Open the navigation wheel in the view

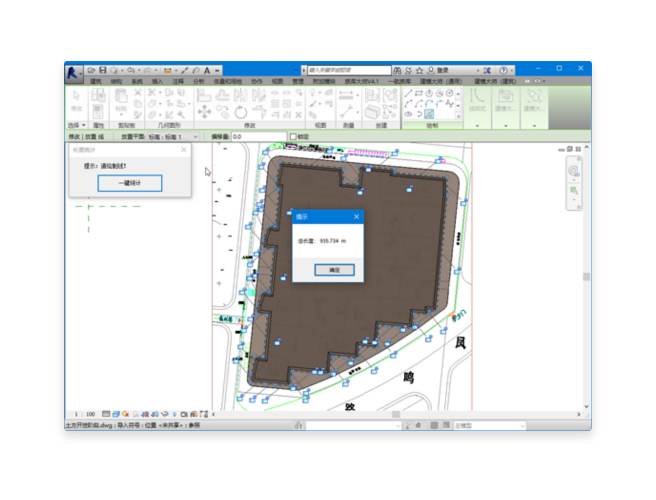pyautogui.click(x=574, y=171)
